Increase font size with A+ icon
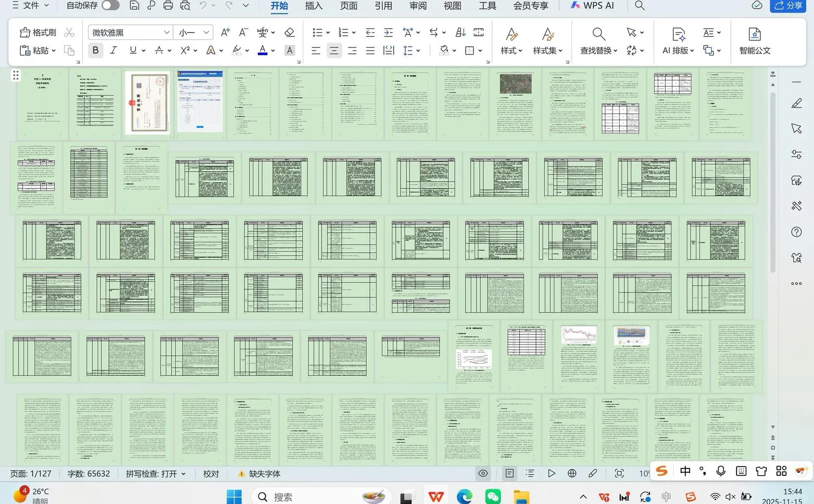This screenshot has height=504, width=814. pyautogui.click(x=225, y=32)
